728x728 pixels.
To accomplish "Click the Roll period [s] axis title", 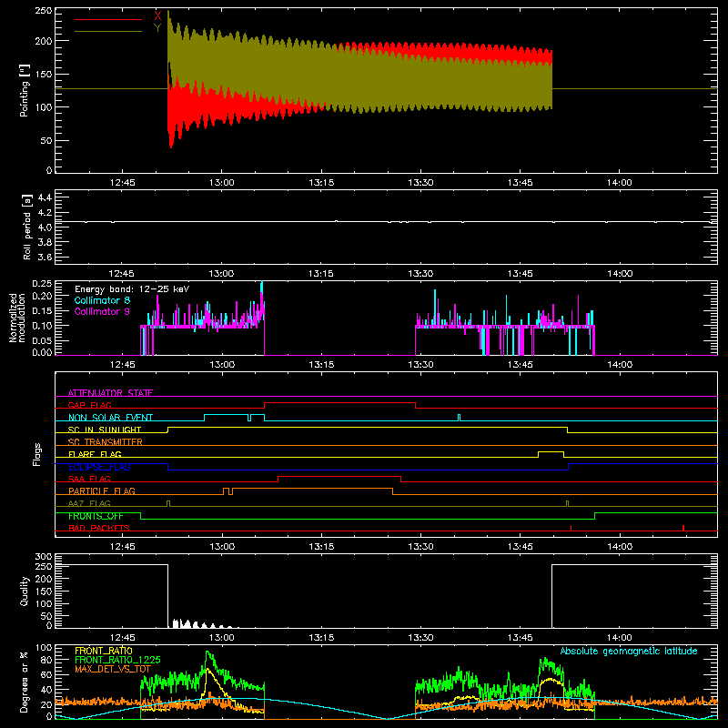I will (x=27, y=227).
